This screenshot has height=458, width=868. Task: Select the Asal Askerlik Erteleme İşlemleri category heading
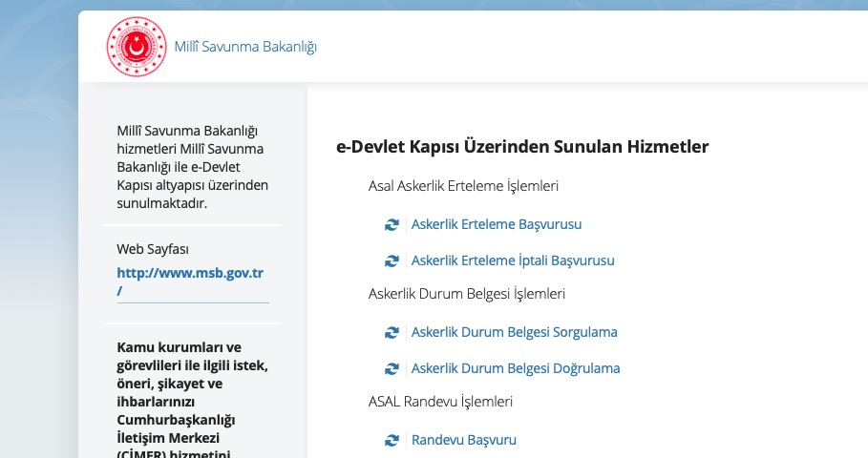(463, 186)
